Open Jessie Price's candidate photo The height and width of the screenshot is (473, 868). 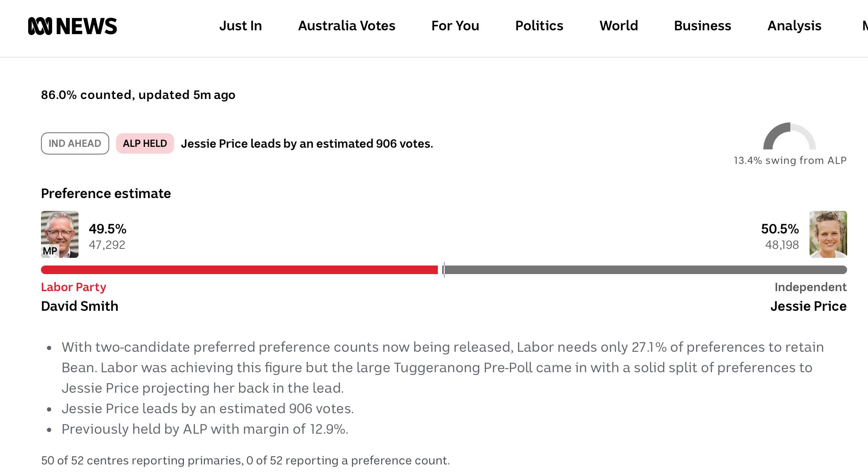coord(828,234)
